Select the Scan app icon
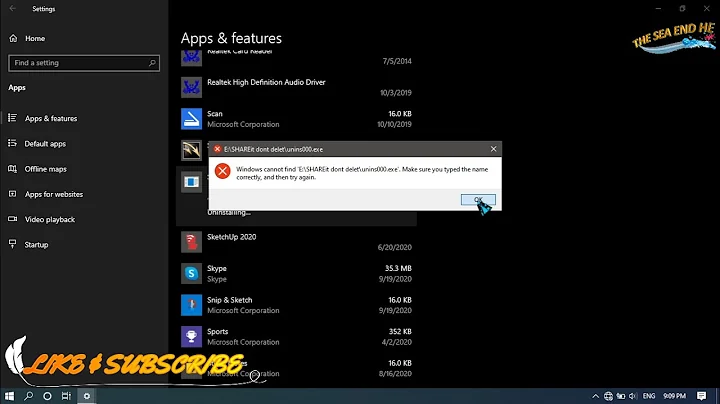The image size is (720, 404). 191,118
